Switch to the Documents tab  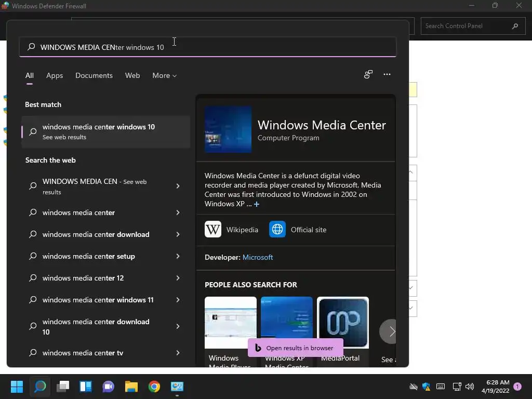coord(94,76)
